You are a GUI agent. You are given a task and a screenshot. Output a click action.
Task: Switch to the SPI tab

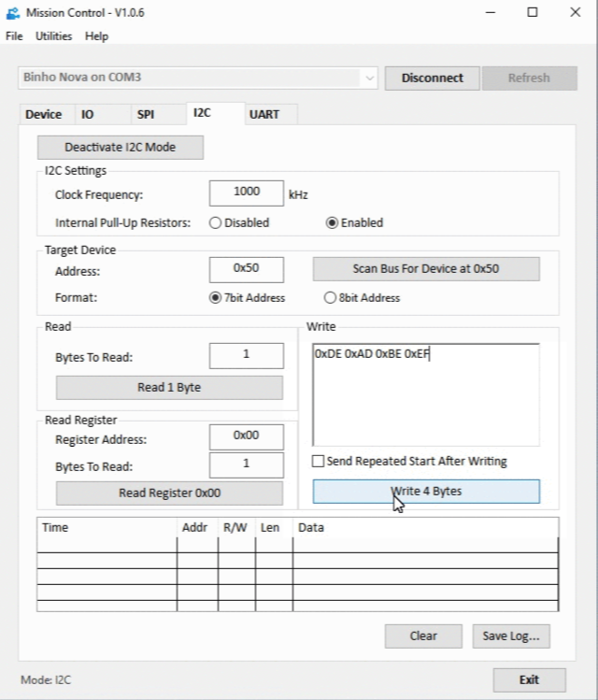click(146, 115)
